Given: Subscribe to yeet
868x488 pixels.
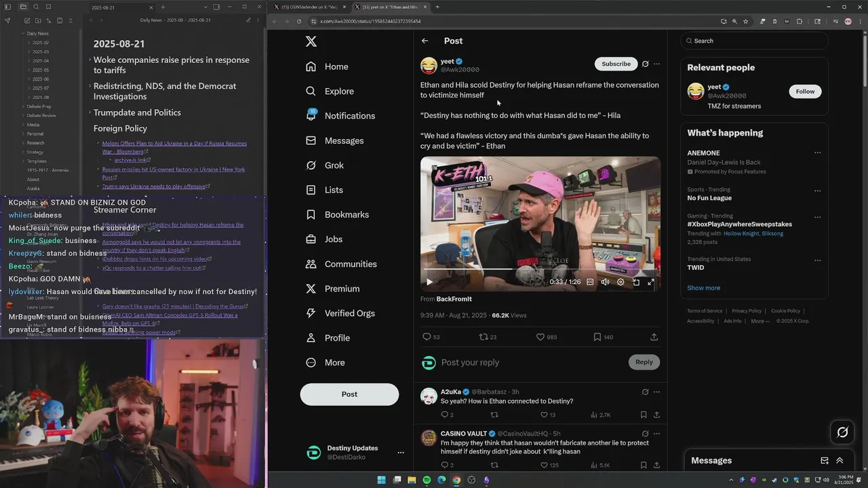Looking at the screenshot, I should [x=616, y=64].
